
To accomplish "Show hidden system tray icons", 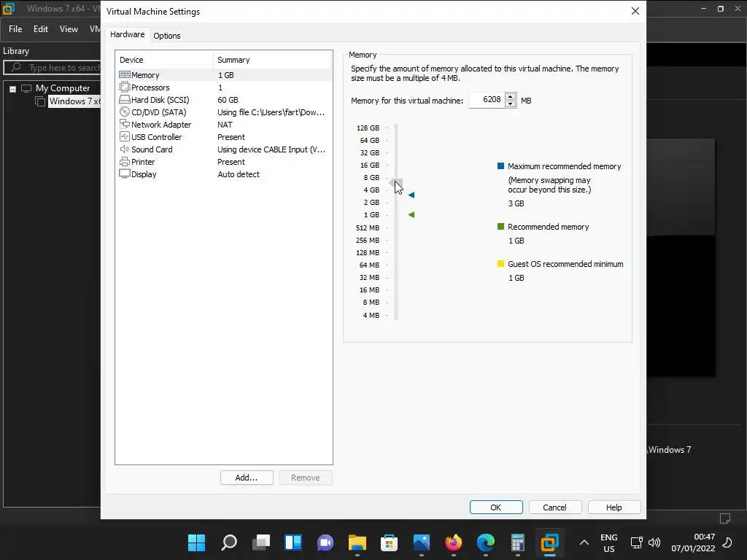I will (584, 542).
